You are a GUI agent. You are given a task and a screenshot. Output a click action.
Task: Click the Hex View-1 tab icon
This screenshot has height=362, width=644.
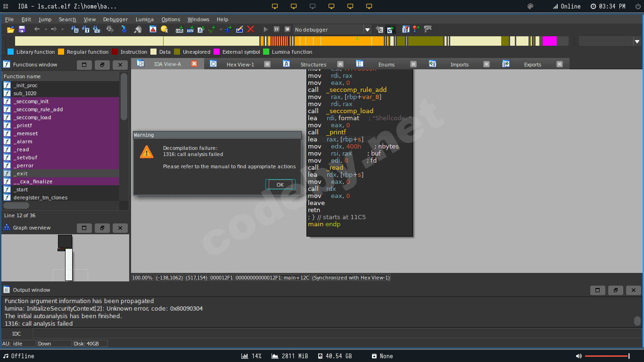coord(213,64)
